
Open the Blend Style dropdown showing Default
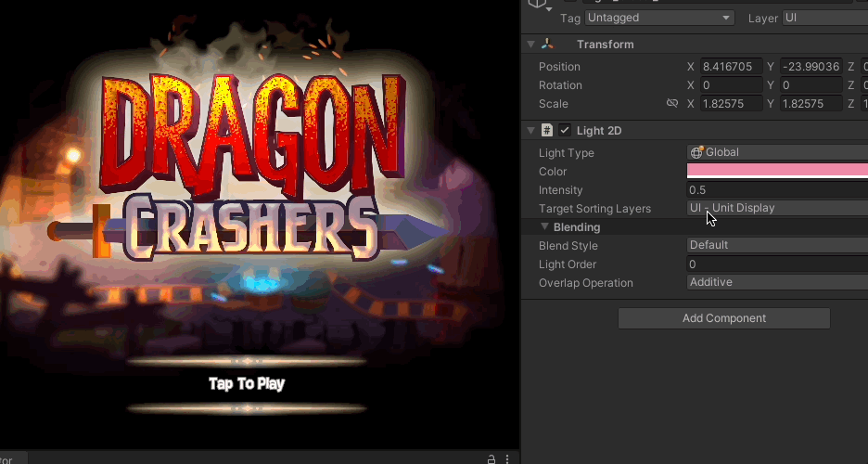(777, 245)
